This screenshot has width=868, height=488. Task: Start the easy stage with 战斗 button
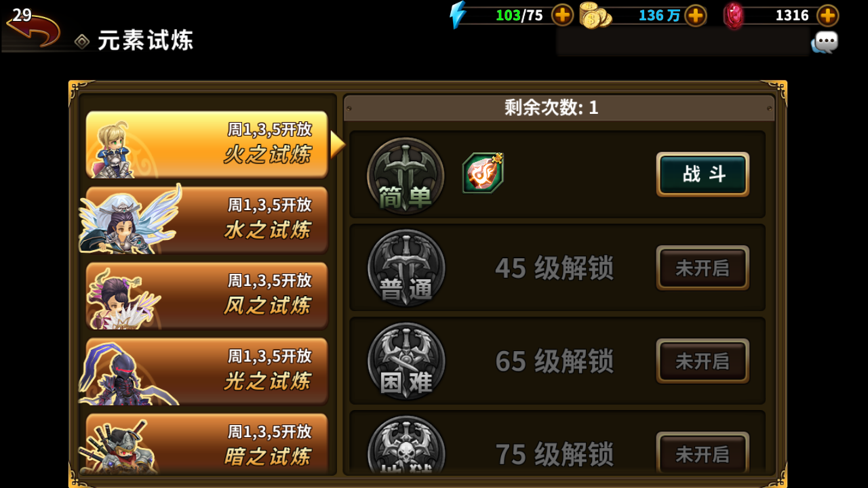pos(703,174)
